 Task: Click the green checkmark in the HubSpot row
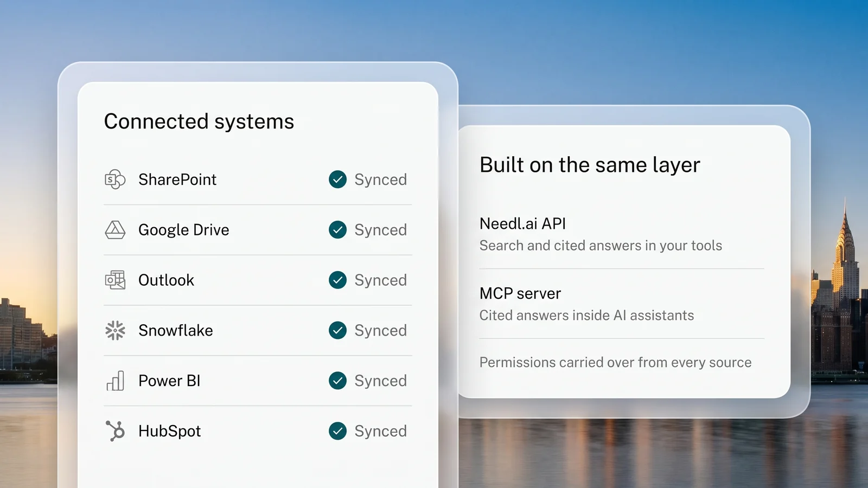pyautogui.click(x=337, y=431)
